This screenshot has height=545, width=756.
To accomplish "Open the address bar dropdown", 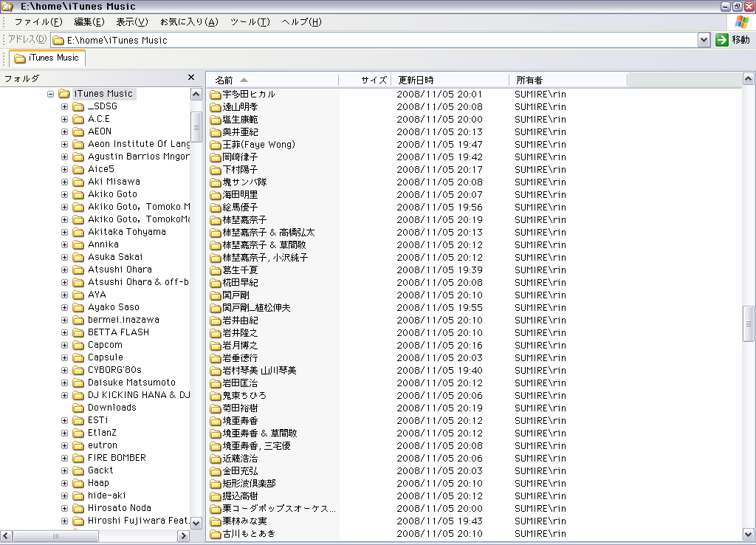I will 704,40.
